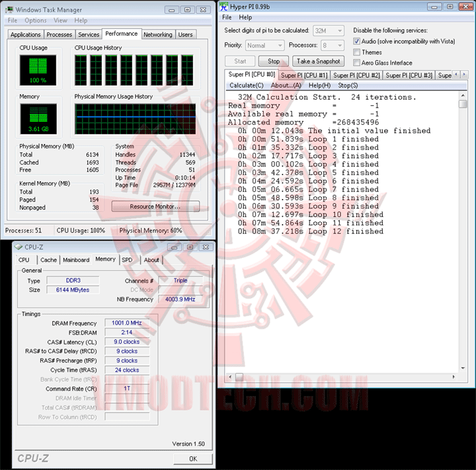Viewport: 476px width, 470px height.
Task: Click Stop(S) menu in Super PI
Action: [x=348, y=85]
